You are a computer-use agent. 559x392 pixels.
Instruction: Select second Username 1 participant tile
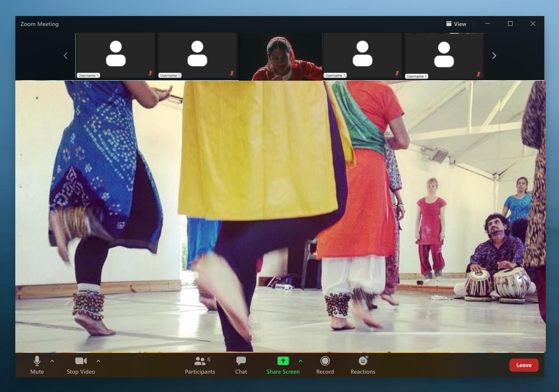tap(197, 55)
